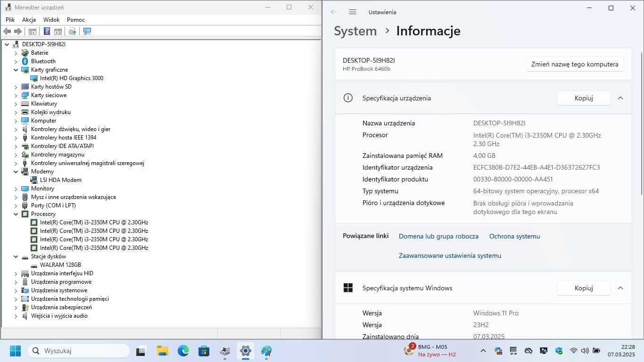Click the Kolejki wydruku printer icon

click(25, 112)
